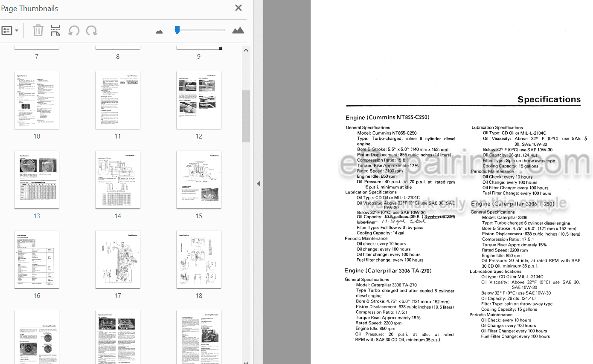This screenshot has width=593, height=364.
Task: Click the Engine (Caterpillar 3306 T-250) heading
Action: [512, 204]
